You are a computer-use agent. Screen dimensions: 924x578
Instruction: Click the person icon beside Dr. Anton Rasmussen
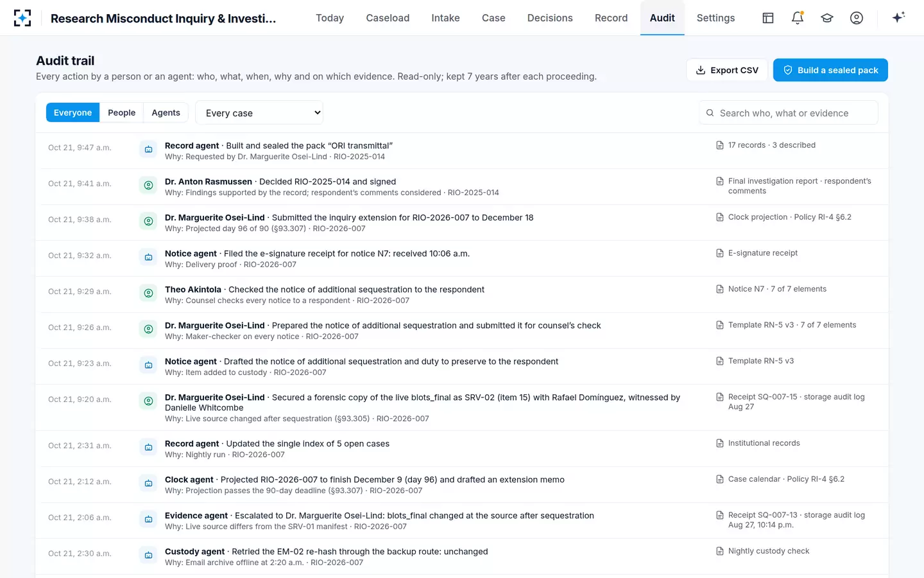pos(148,185)
